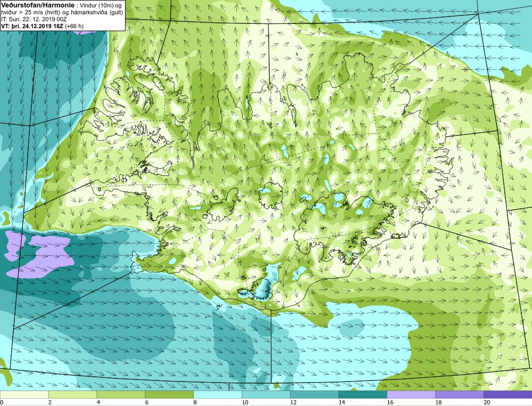Click the "12" legend scale label
This screenshot has height=406, width=532.
point(293,402)
